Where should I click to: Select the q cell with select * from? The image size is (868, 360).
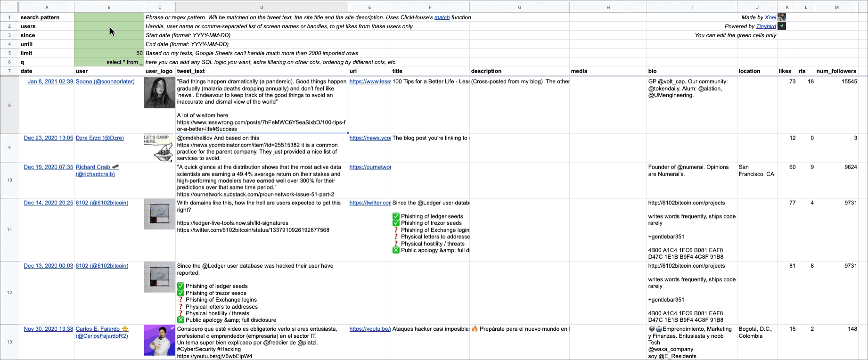pyautogui.click(x=109, y=62)
